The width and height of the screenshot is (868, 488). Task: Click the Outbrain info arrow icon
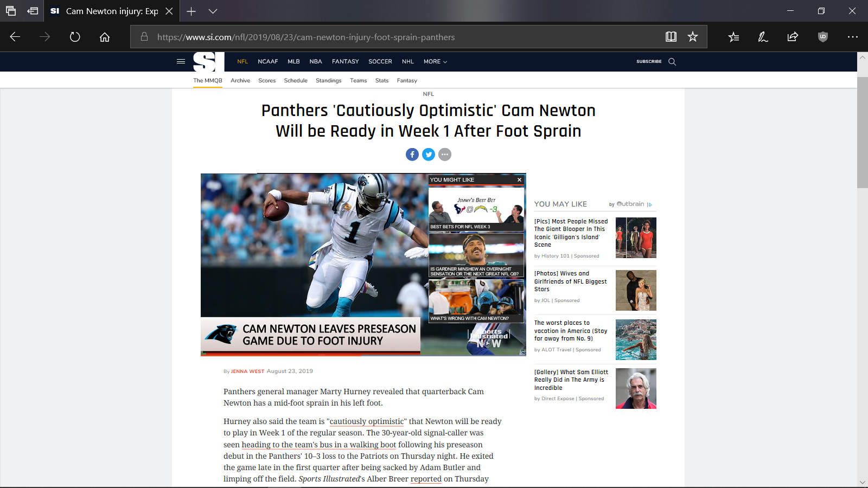point(650,204)
